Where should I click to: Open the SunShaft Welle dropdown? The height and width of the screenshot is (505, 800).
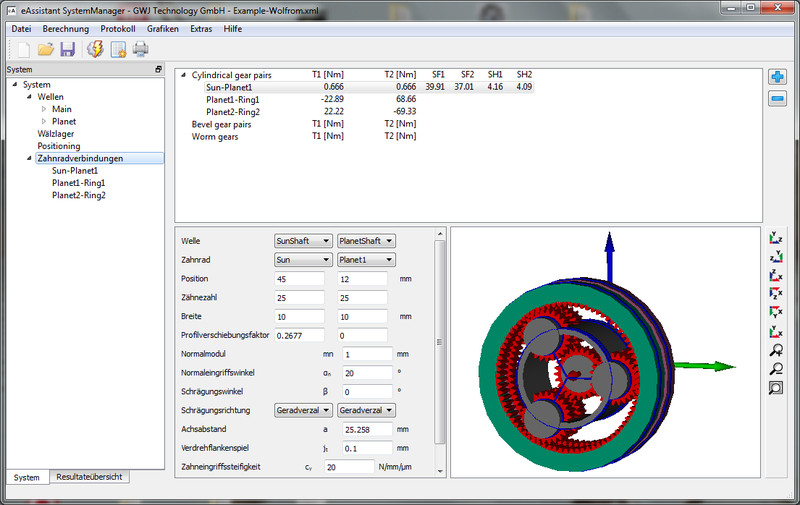(x=303, y=241)
